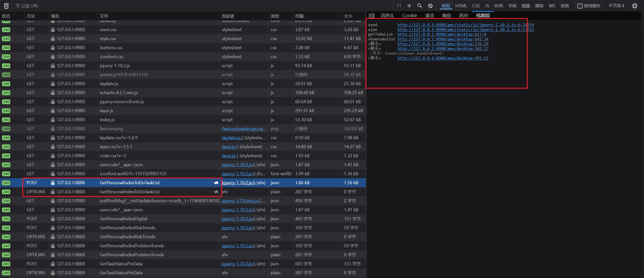Viewport: 644px width, 278px height.
Task: Sort by 发起者 column header
Action: tap(244, 16)
